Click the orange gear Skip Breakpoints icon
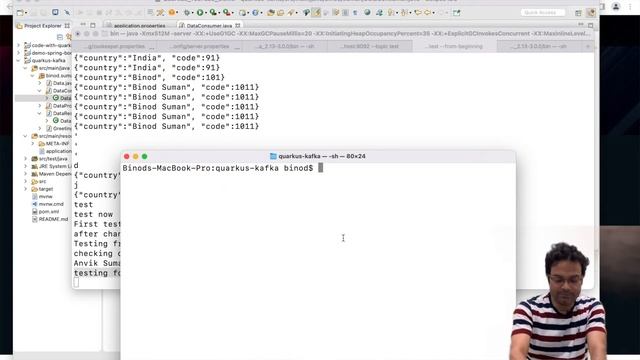The image size is (640, 360). (x=172, y=13)
